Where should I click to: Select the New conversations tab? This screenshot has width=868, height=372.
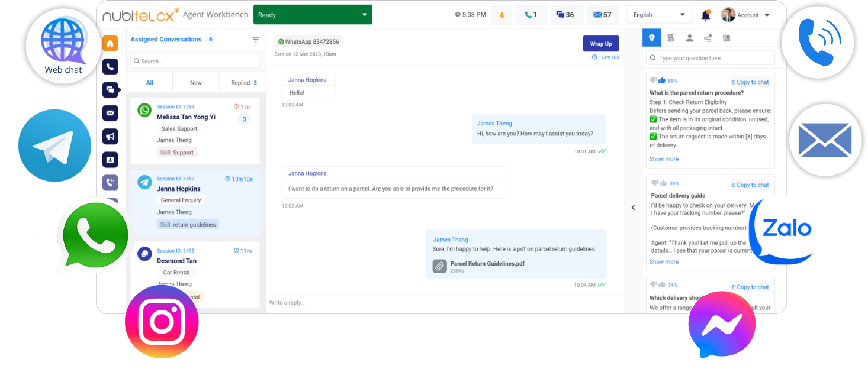tap(196, 83)
